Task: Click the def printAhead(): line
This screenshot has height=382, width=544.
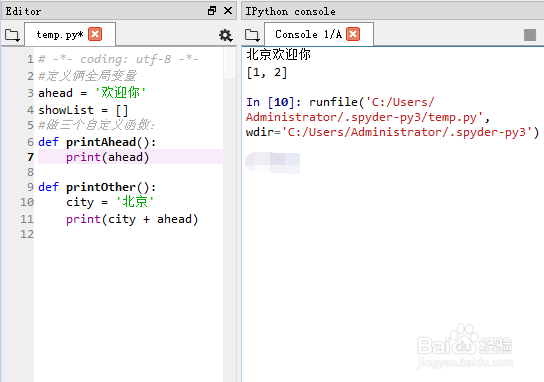Action: (x=97, y=142)
